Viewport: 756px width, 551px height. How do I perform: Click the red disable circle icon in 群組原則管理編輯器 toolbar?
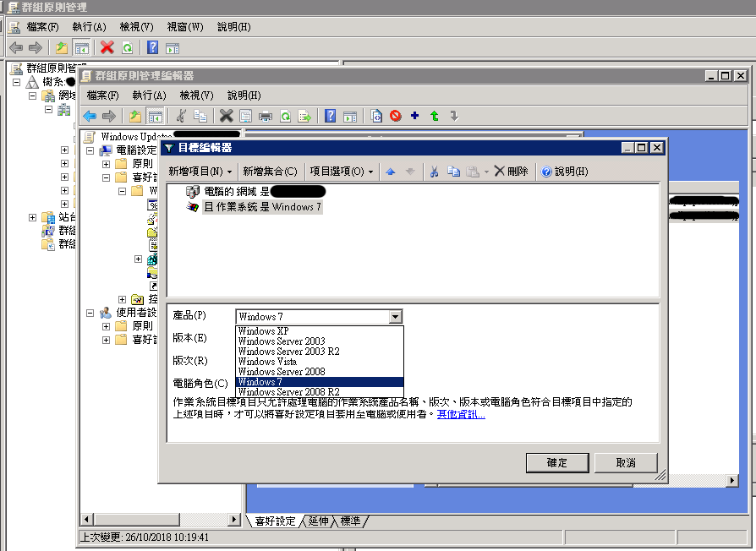point(396,116)
